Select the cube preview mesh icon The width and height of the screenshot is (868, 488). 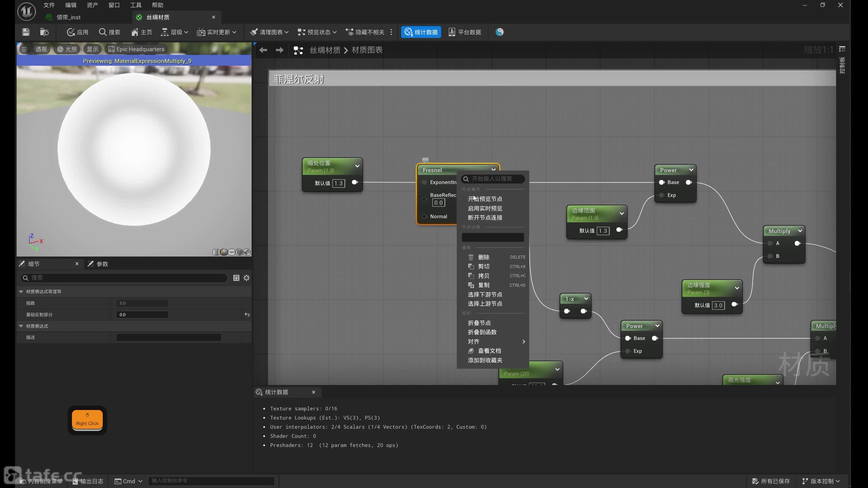(239, 252)
